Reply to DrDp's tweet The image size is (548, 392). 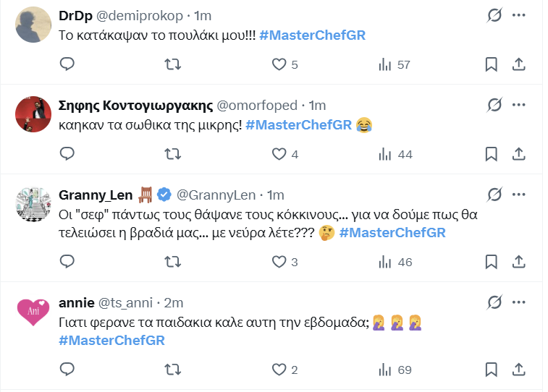(x=67, y=64)
